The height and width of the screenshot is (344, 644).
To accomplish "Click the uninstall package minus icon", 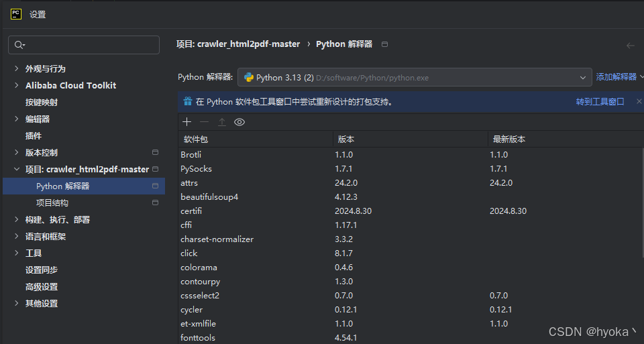I will 204,122.
